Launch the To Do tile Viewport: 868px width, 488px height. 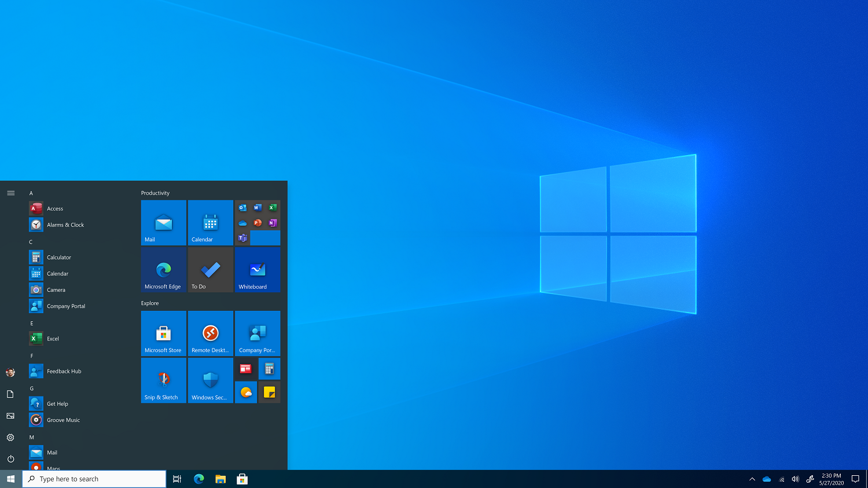pos(211,270)
